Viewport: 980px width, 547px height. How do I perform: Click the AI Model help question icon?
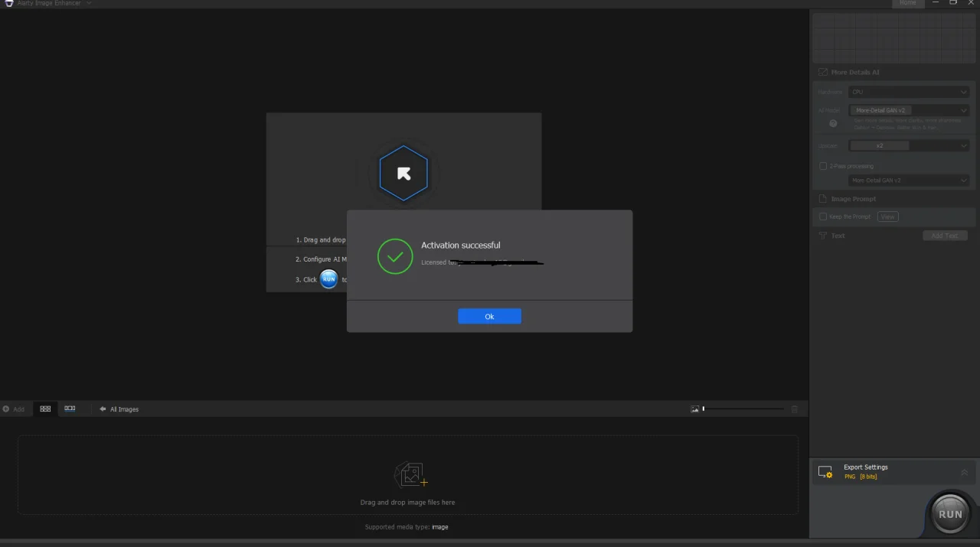tap(833, 123)
